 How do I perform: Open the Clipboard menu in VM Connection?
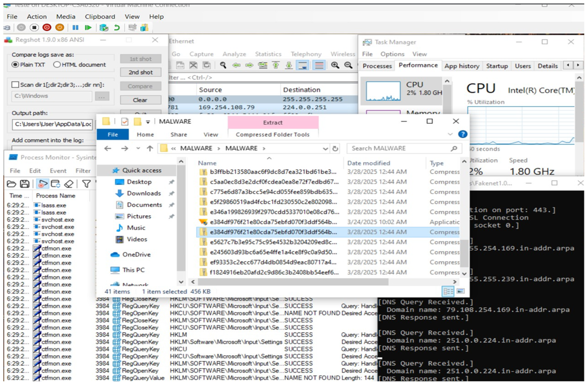coord(100,17)
